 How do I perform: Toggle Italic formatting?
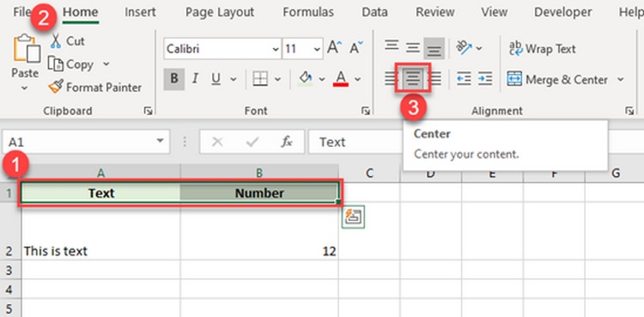point(195,78)
